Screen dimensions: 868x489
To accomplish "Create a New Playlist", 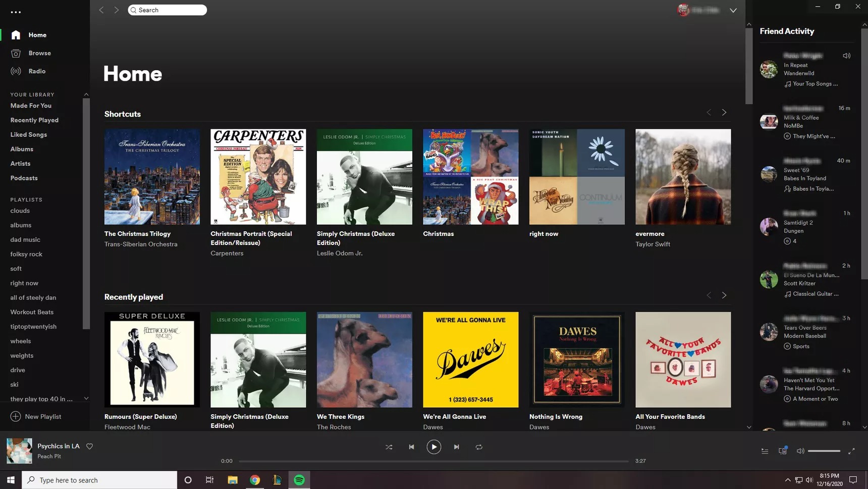I will point(36,416).
